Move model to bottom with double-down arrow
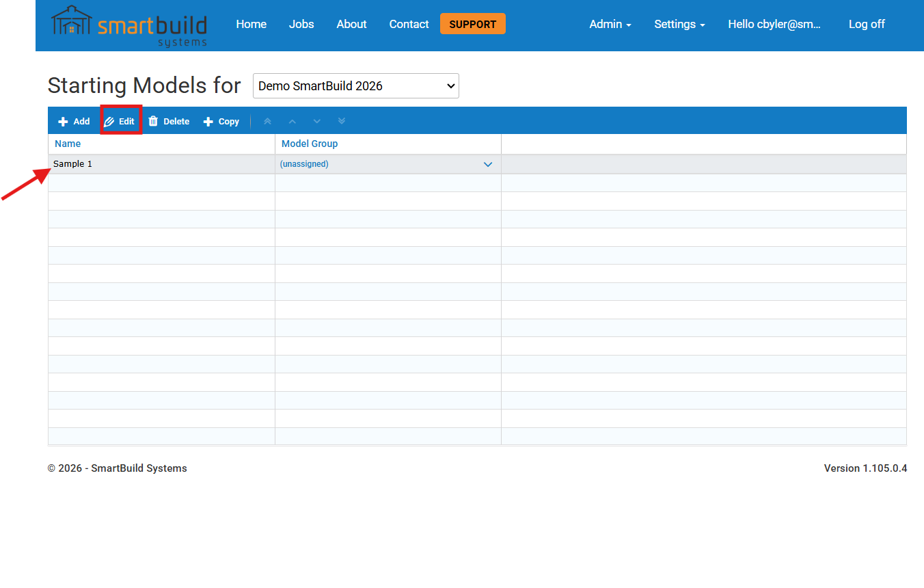924x588 pixels. tap(342, 121)
